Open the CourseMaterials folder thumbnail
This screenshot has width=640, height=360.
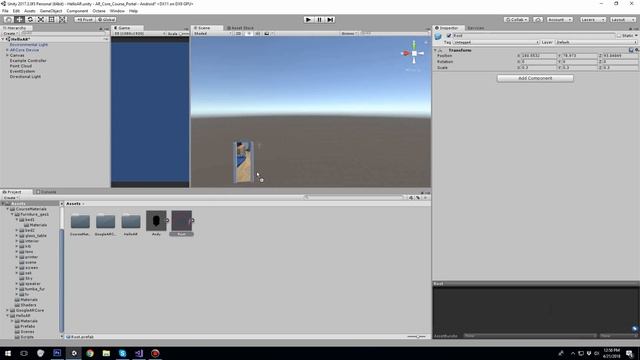click(80, 222)
